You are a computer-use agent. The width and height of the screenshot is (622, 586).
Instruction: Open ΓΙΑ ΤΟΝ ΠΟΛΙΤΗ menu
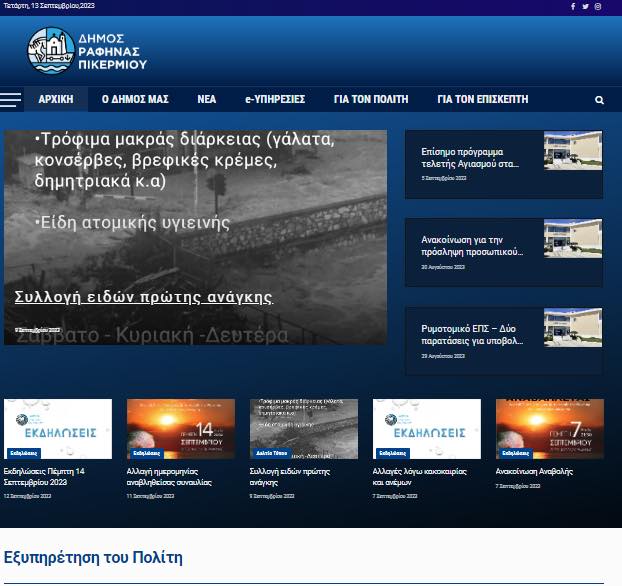coord(371,99)
